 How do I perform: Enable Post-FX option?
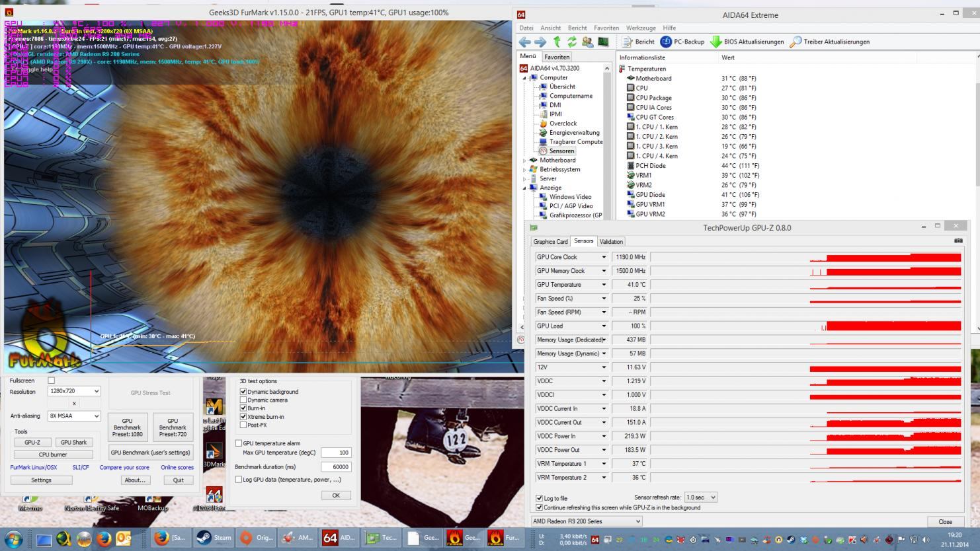point(243,425)
